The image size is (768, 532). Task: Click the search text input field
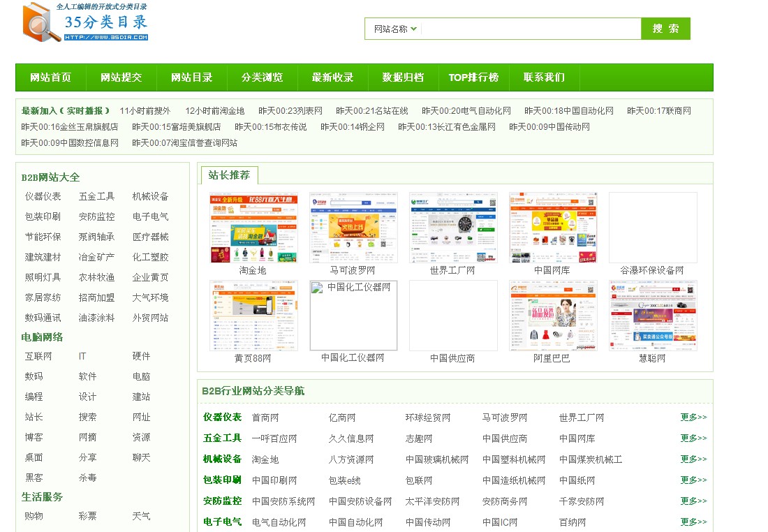click(x=531, y=29)
